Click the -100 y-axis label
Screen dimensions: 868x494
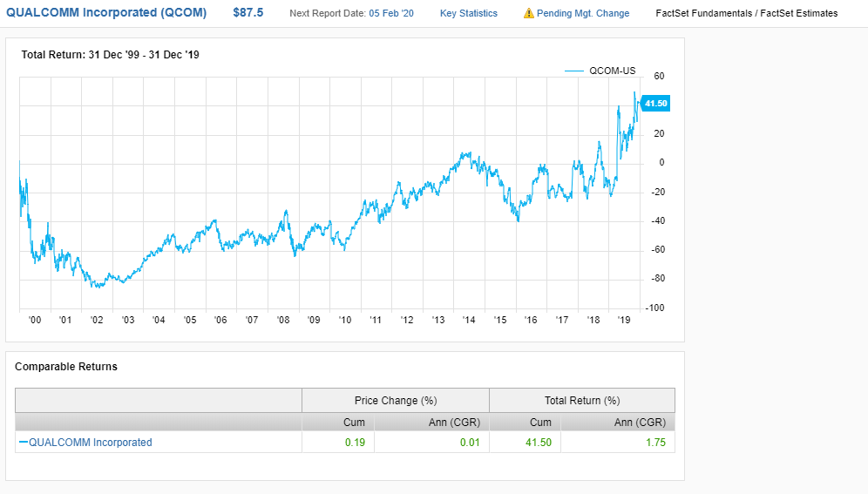point(654,308)
